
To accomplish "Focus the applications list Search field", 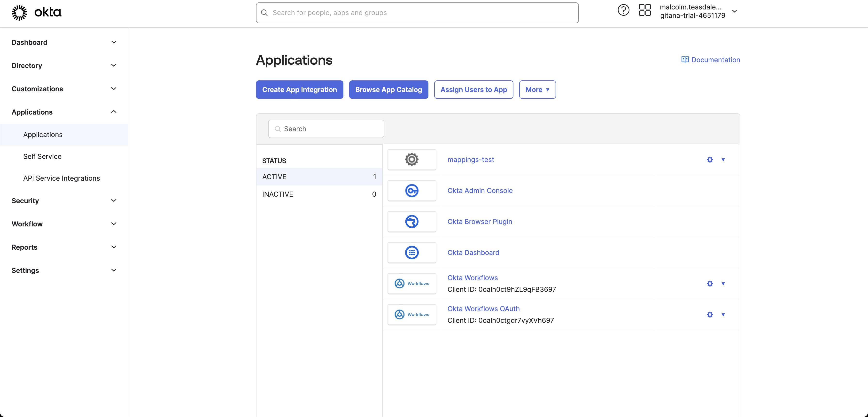I will point(326,129).
